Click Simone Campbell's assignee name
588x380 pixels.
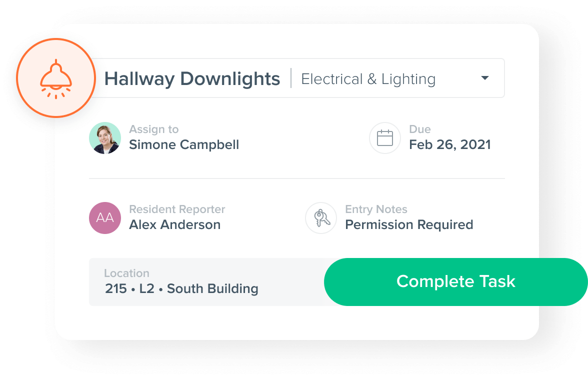pos(184,144)
